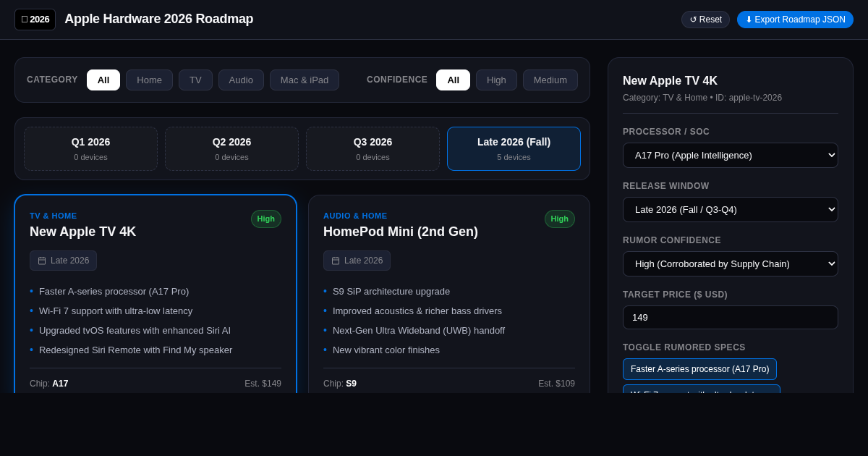
Task: Filter by High confidence in filter bar
Action: (496, 80)
